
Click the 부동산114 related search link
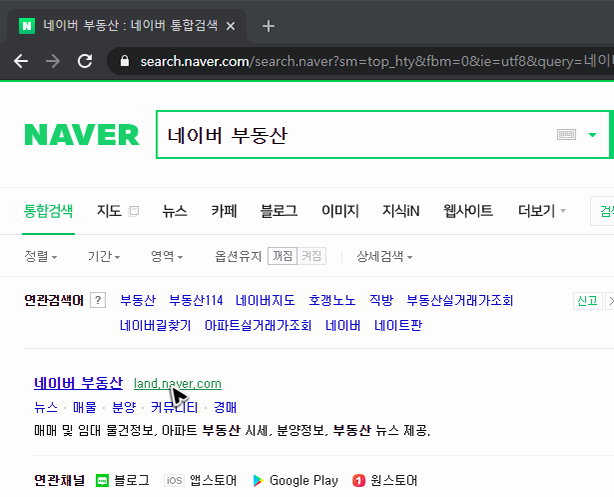click(x=196, y=300)
